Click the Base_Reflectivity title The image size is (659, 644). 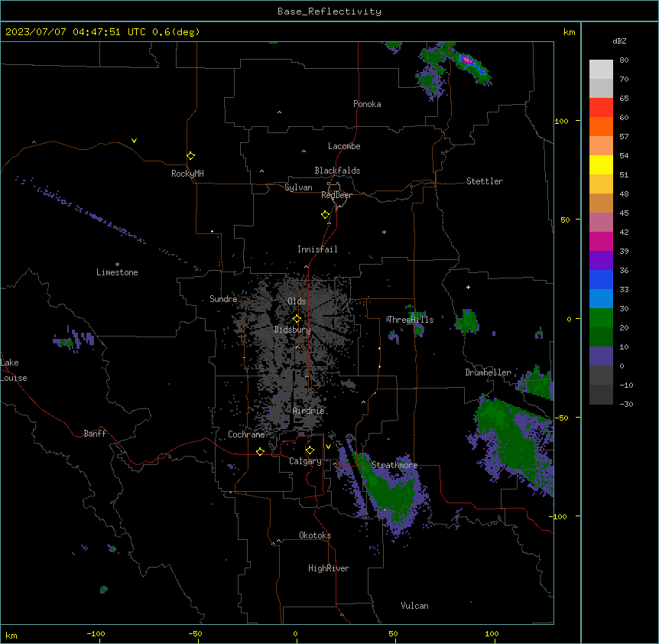329,11
